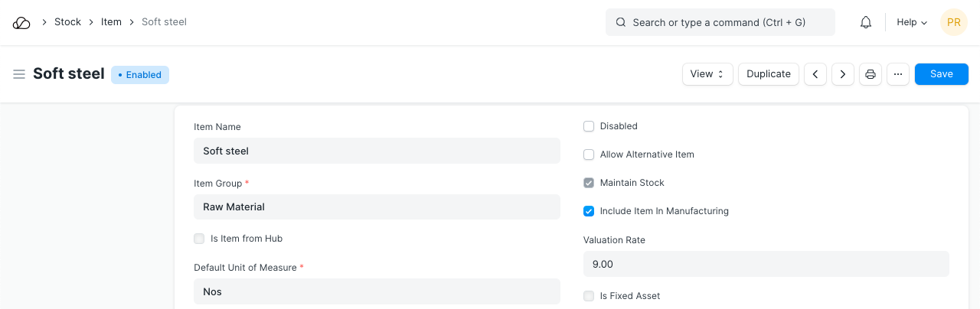
Task: Go to previous item record arrow
Action: (815, 74)
